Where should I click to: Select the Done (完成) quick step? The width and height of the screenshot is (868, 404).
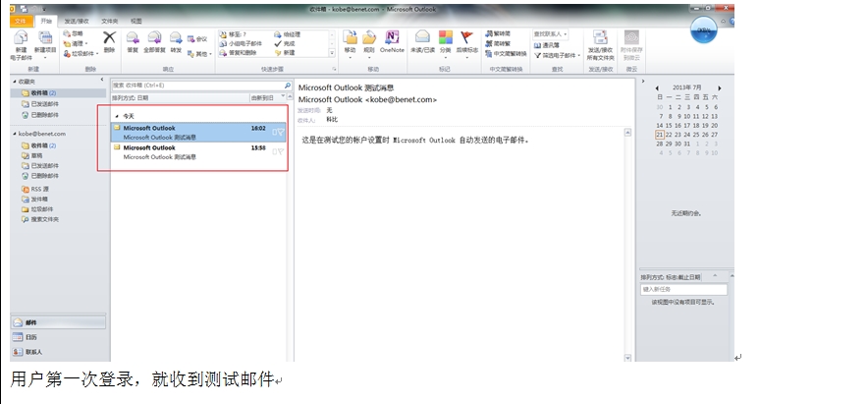click(x=285, y=43)
